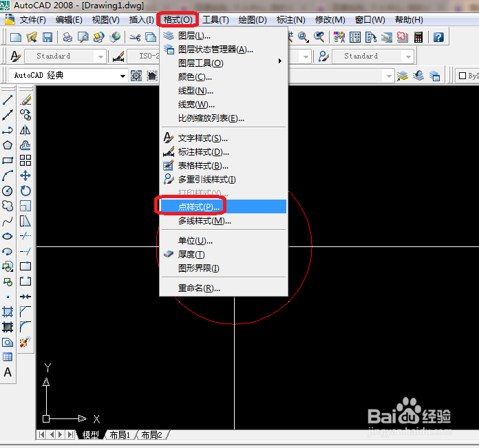Screen dimensions: 479x448
Task: Expand the AutoCAD 经典 workspace dropdown
Action: (123, 76)
